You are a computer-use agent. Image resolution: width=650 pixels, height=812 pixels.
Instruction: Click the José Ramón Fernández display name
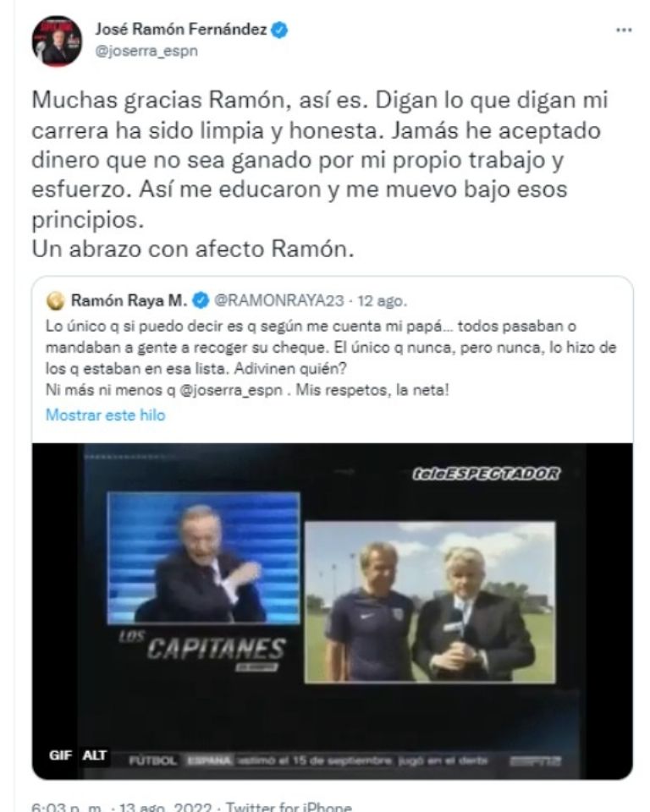click(180, 30)
